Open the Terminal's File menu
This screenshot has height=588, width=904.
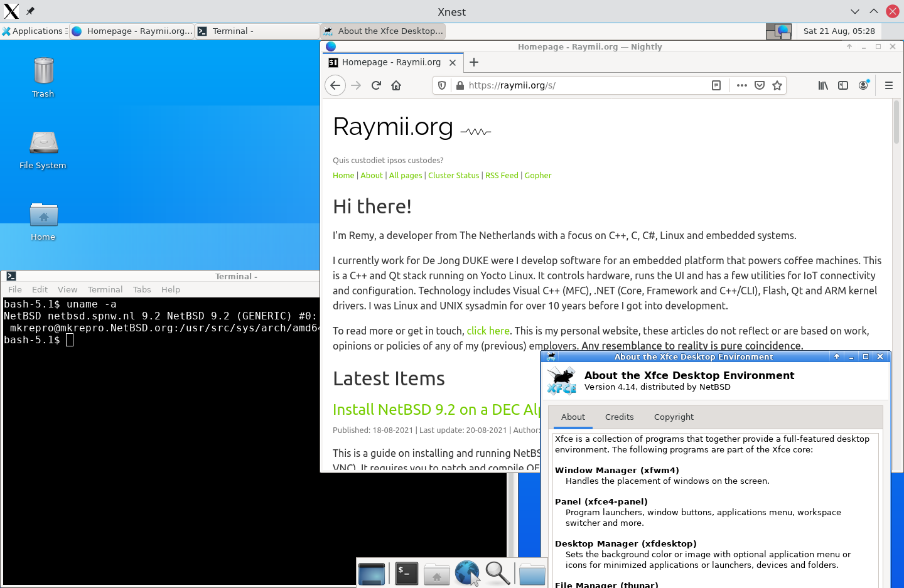pyautogui.click(x=14, y=289)
